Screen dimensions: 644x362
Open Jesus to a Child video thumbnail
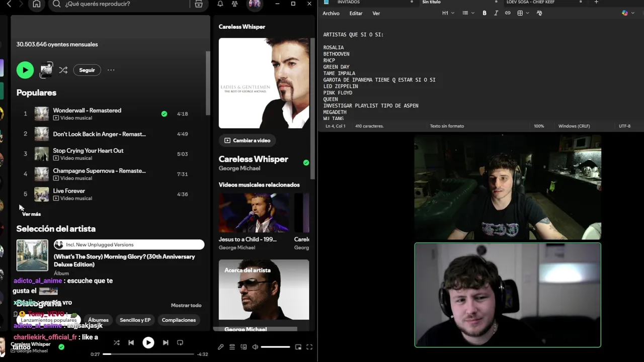(x=254, y=213)
